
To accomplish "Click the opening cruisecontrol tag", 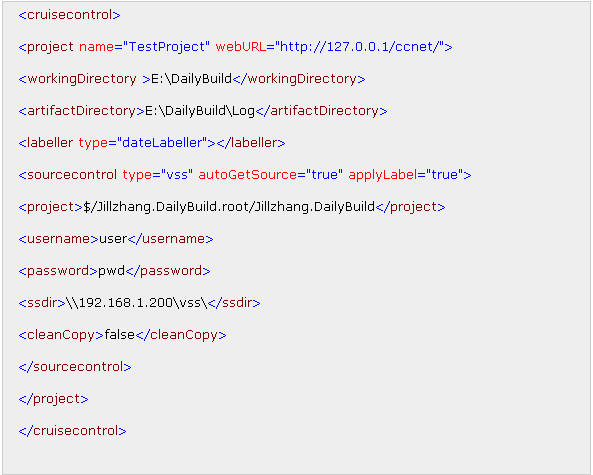I will coord(69,15).
